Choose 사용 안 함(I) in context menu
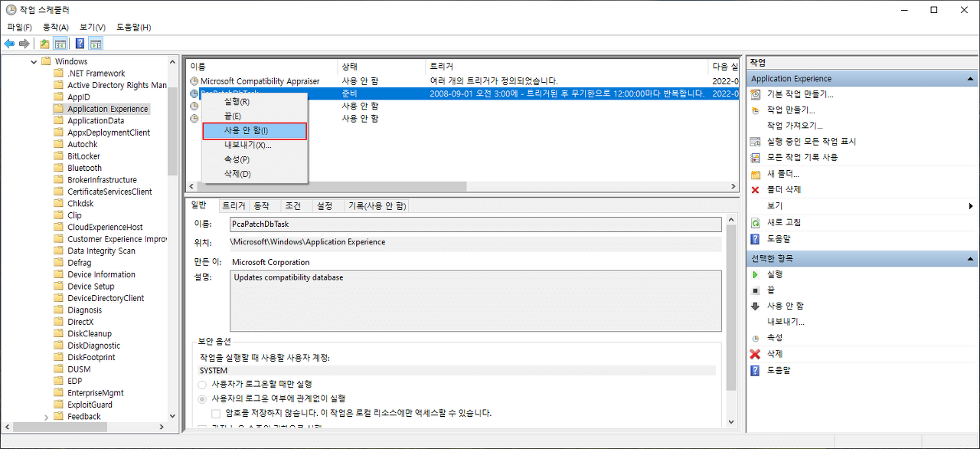 tap(254, 131)
